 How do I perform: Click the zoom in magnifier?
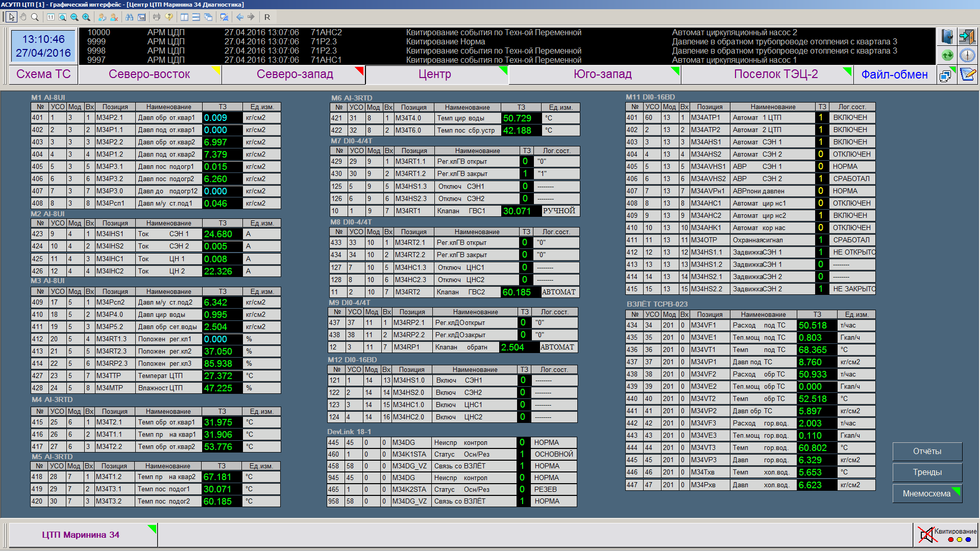click(86, 17)
